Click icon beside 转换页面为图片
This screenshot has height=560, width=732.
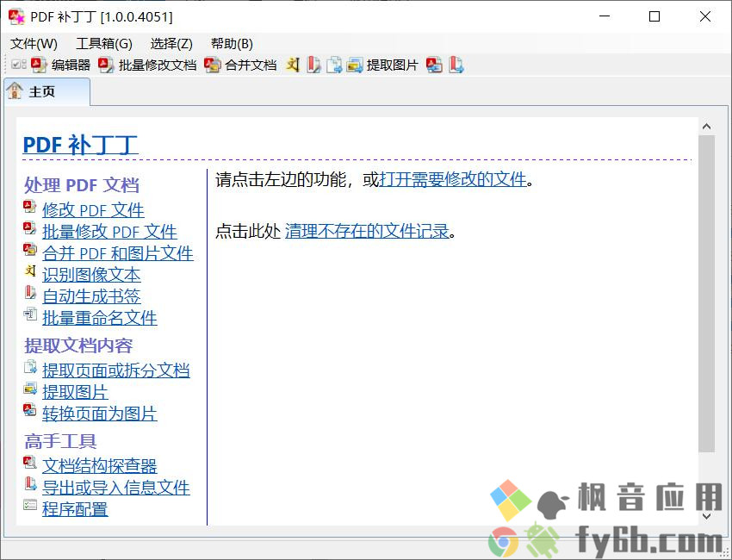30,409
